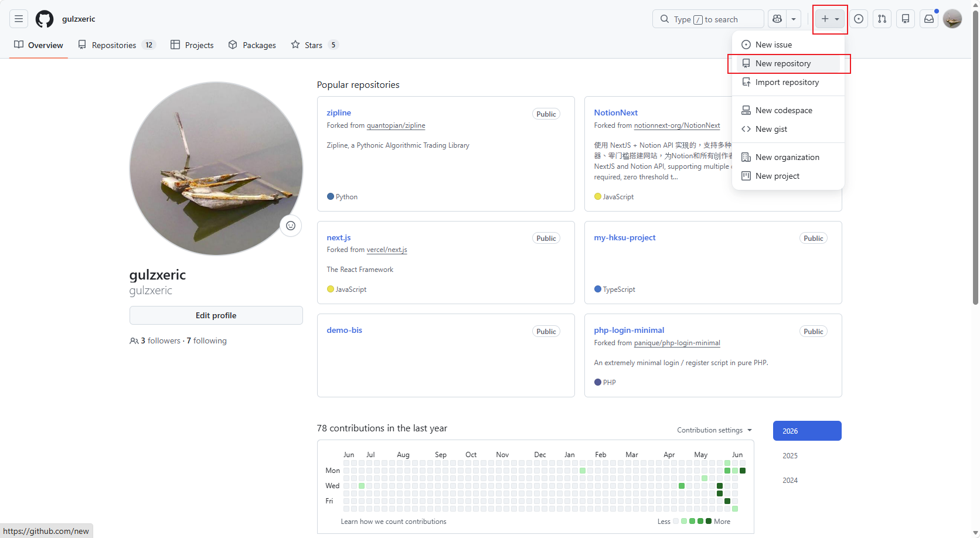This screenshot has width=980, height=538.
Task: Select the 2025 contribution year
Action: (807, 455)
